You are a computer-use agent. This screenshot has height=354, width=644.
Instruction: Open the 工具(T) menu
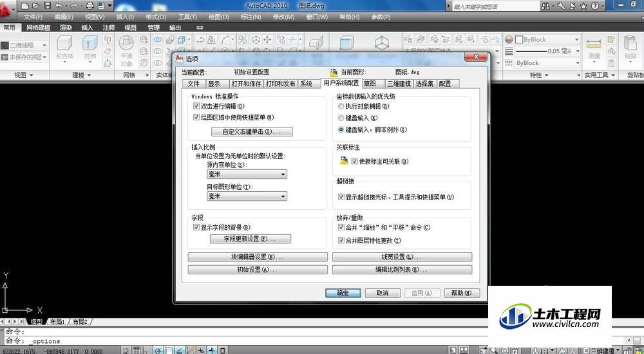[x=187, y=17]
